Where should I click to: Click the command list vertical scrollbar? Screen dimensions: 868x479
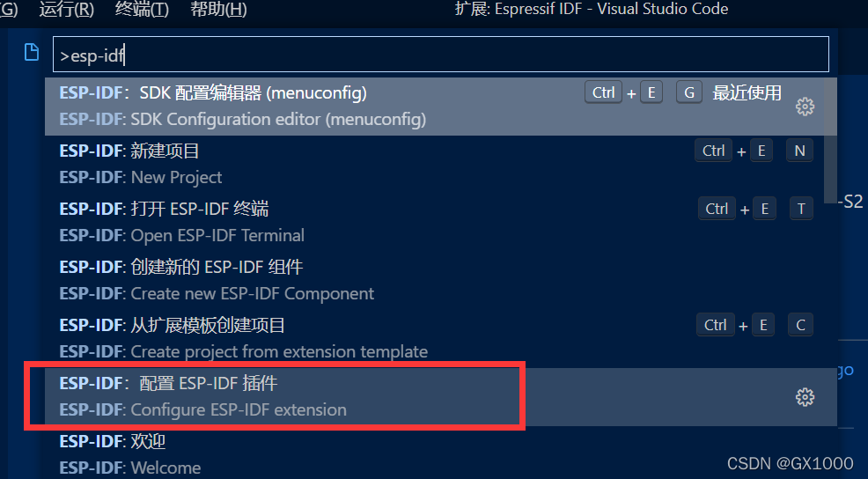pos(830,141)
